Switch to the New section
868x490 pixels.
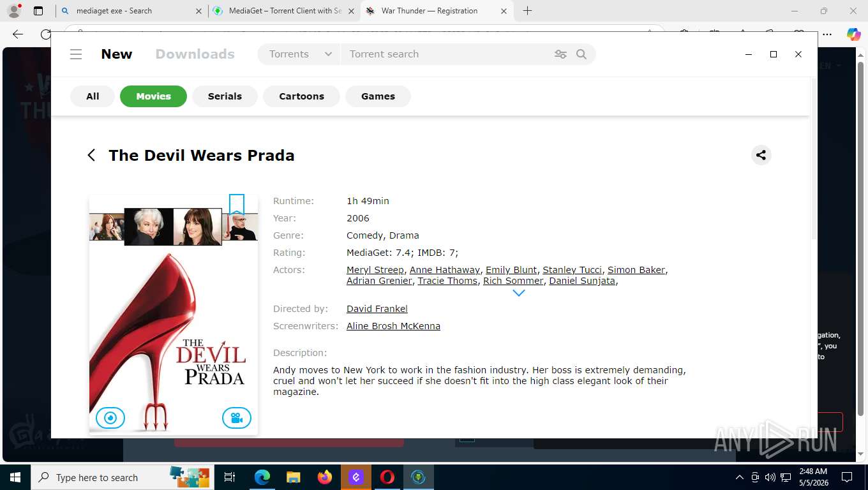coord(117,54)
